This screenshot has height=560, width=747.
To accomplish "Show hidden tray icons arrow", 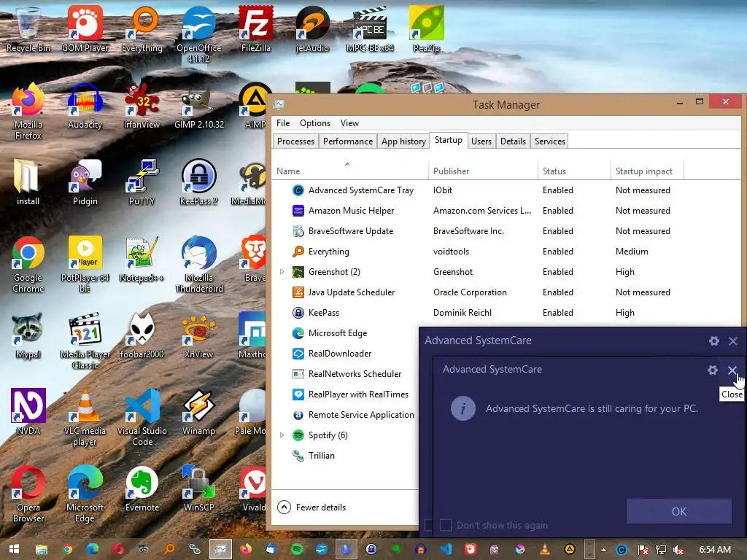I will pyautogui.click(x=603, y=550).
